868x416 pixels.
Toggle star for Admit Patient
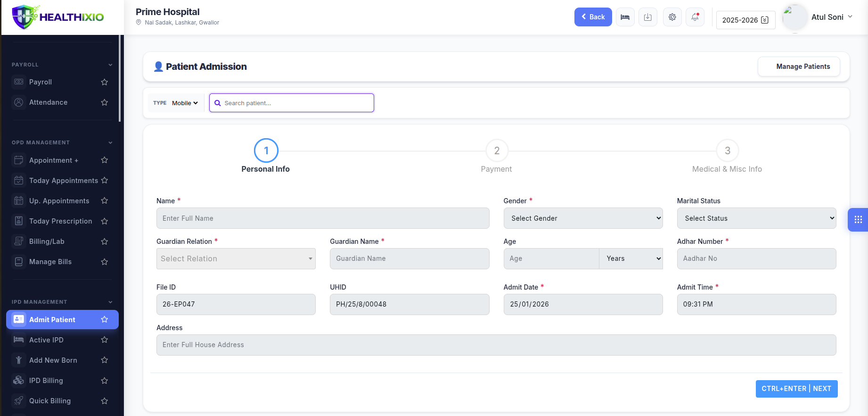click(105, 320)
